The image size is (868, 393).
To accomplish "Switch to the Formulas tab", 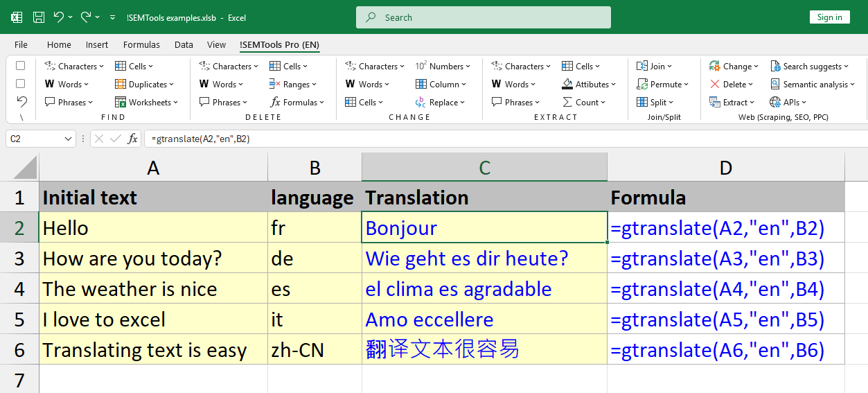I will pos(141,45).
